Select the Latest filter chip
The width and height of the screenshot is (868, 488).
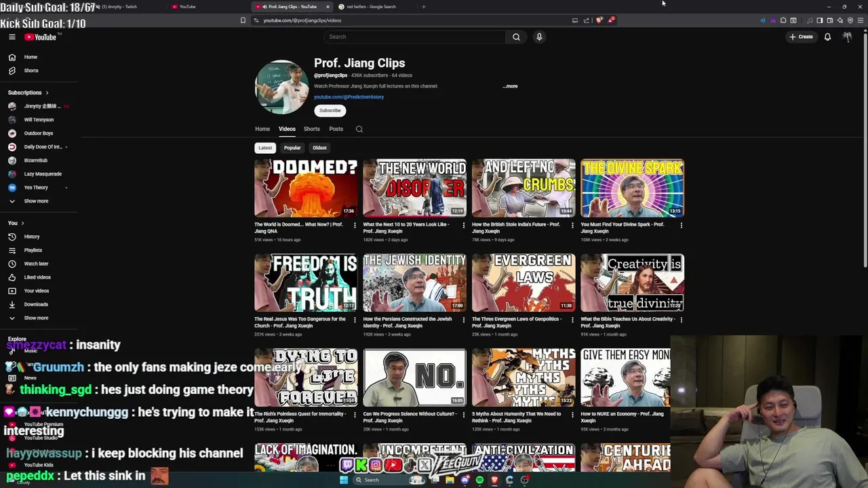pyautogui.click(x=265, y=148)
